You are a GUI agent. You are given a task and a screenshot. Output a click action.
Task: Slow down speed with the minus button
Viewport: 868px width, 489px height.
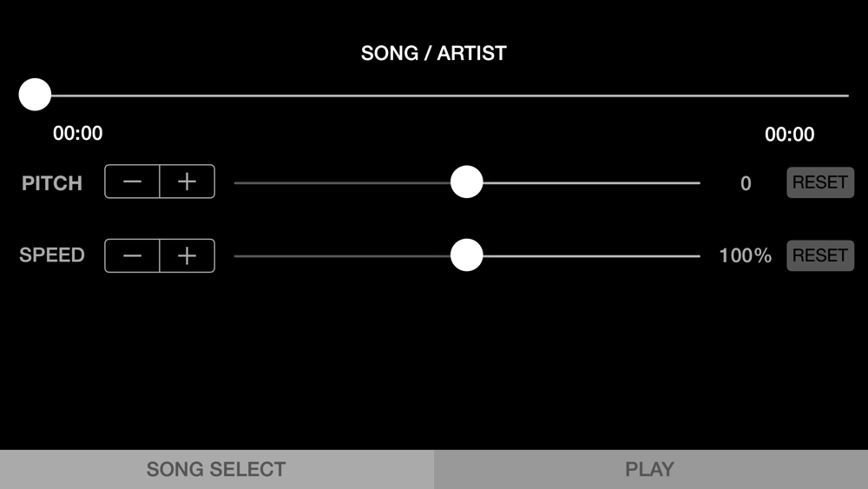coord(132,255)
